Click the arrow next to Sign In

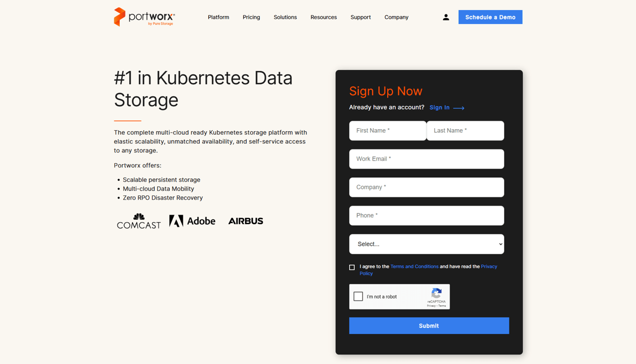[x=459, y=108]
